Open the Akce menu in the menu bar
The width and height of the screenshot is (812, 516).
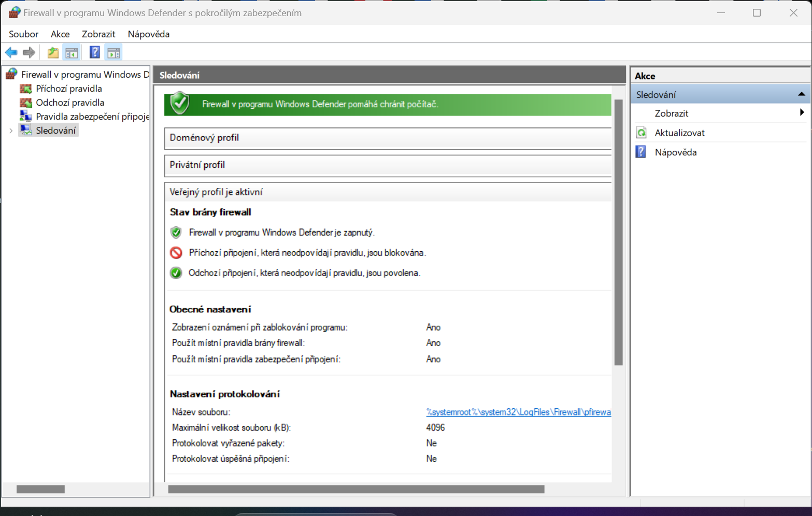(60, 34)
